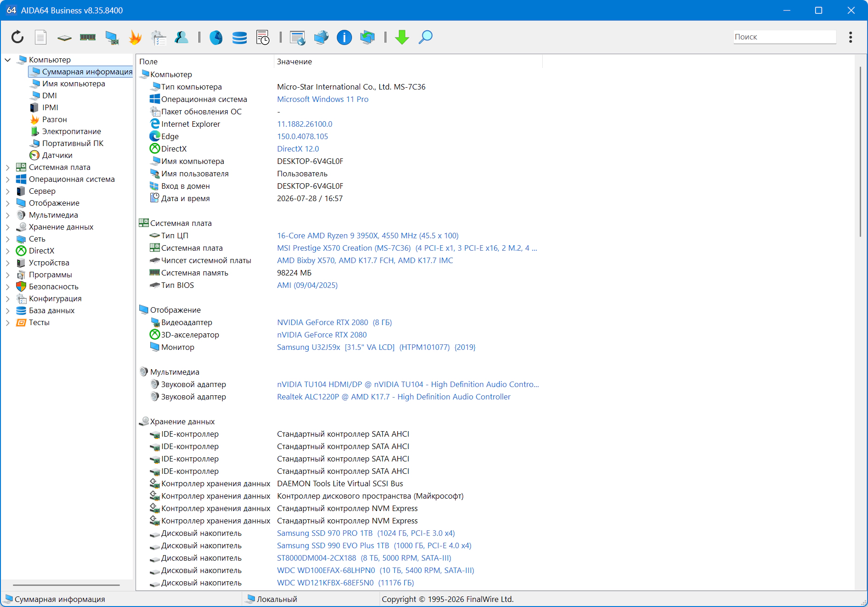Screen dimensions: 868x607
Task: Open the Report page icon in toolbar
Action: pos(41,37)
